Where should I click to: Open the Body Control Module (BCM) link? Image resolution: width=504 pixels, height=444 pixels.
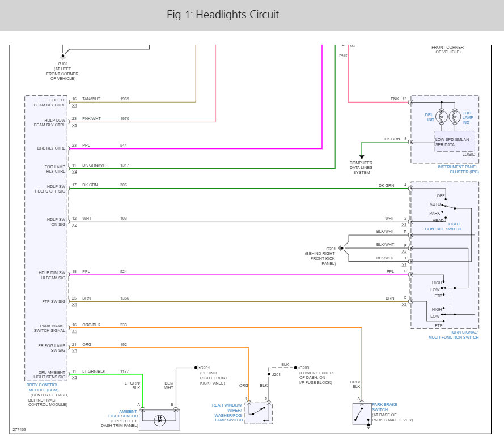[x=43, y=387]
